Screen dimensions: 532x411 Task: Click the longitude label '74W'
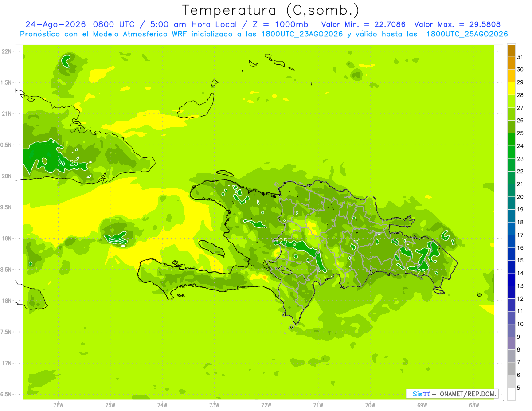162,405
